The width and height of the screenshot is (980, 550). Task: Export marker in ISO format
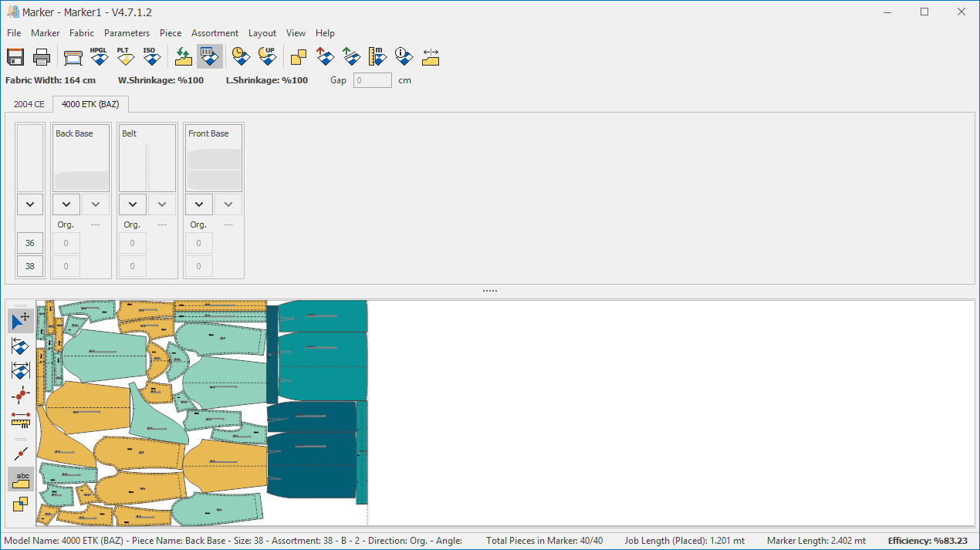tap(150, 57)
